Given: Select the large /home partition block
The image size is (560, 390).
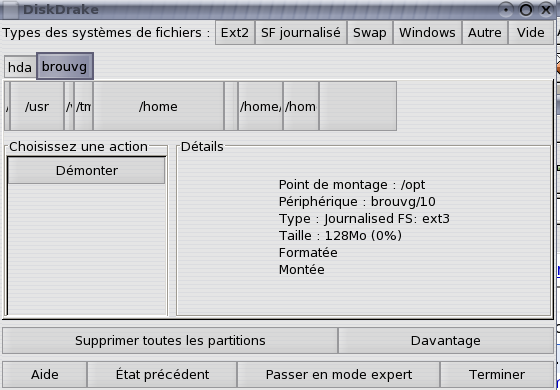Looking at the screenshot, I should click(158, 106).
